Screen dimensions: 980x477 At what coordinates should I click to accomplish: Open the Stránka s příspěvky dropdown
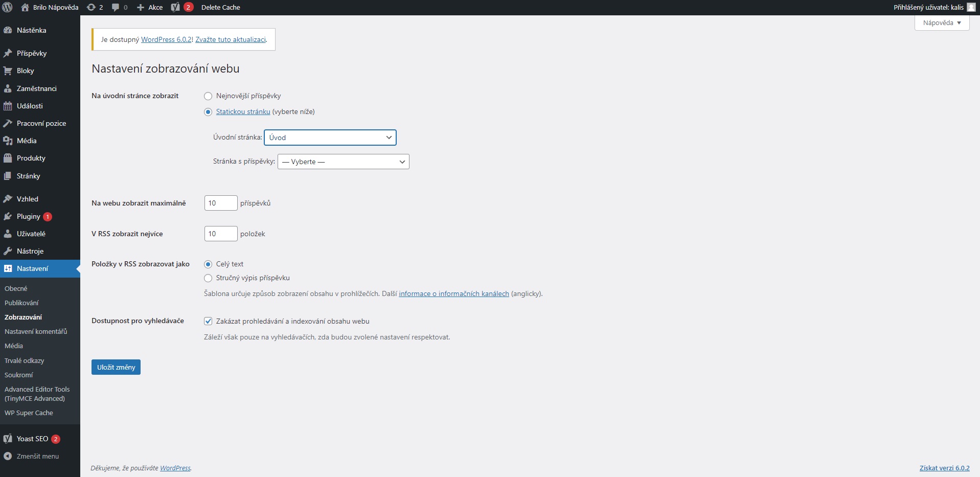(343, 162)
